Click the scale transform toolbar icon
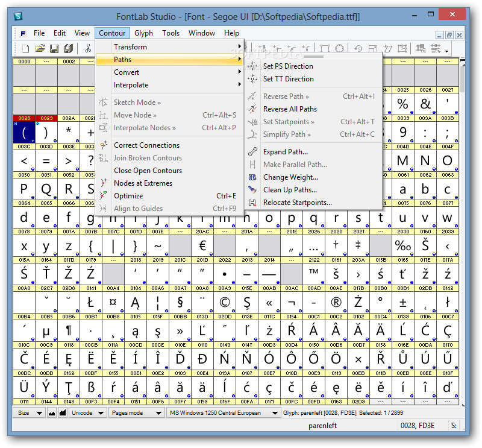 [x=372, y=48]
